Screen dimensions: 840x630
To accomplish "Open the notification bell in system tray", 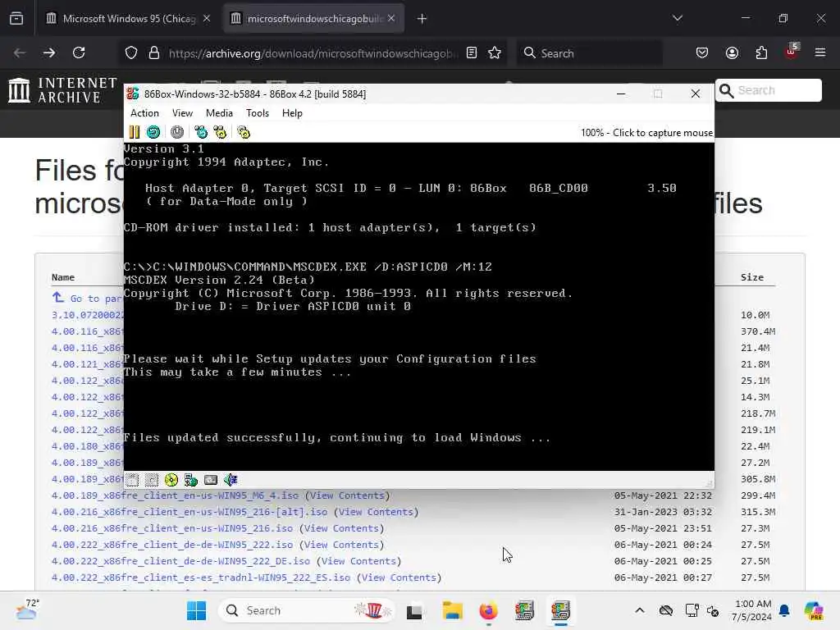I will pyautogui.click(x=784, y=610).
